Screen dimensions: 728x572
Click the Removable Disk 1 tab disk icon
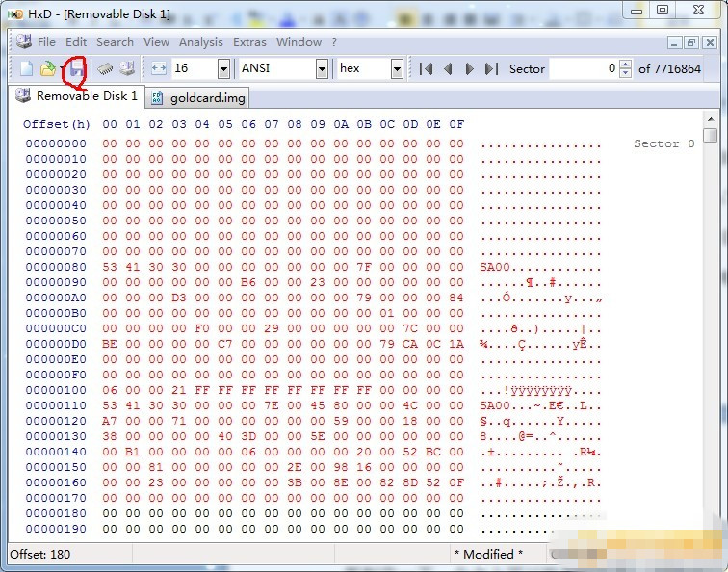point(23,95)
